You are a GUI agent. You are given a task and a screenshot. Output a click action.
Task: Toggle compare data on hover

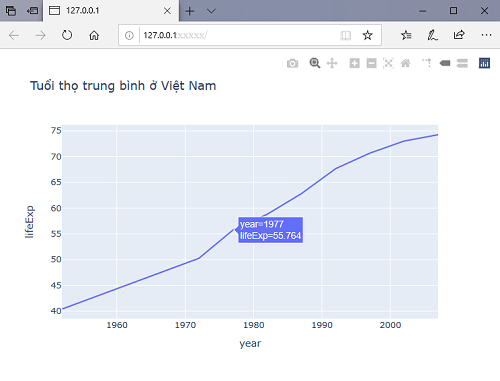coord(462,63)
